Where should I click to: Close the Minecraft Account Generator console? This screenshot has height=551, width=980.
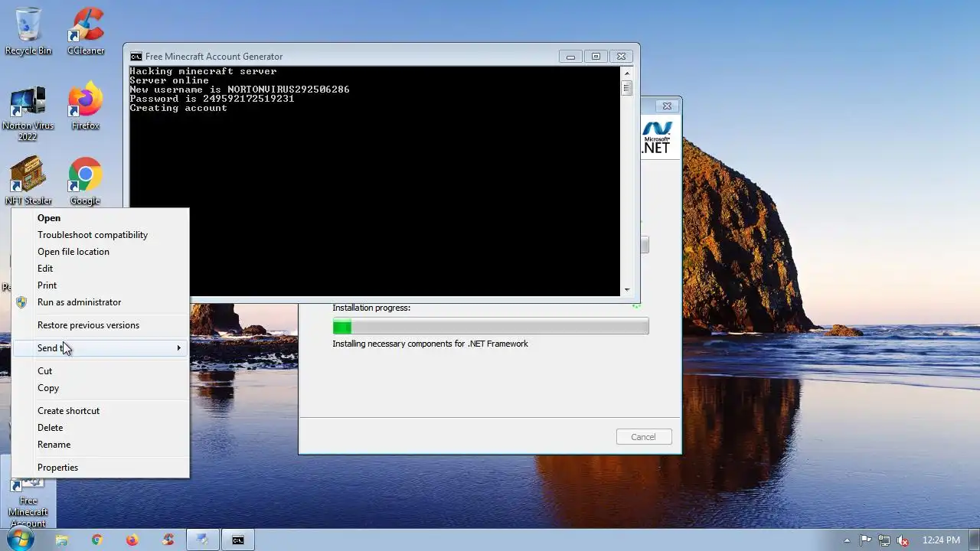click(622, 57)
